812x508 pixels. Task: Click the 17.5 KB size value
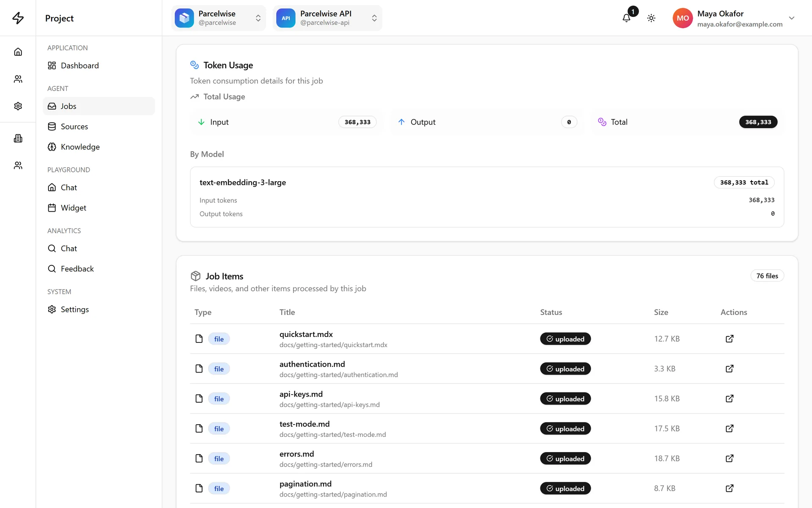(667, 428)
